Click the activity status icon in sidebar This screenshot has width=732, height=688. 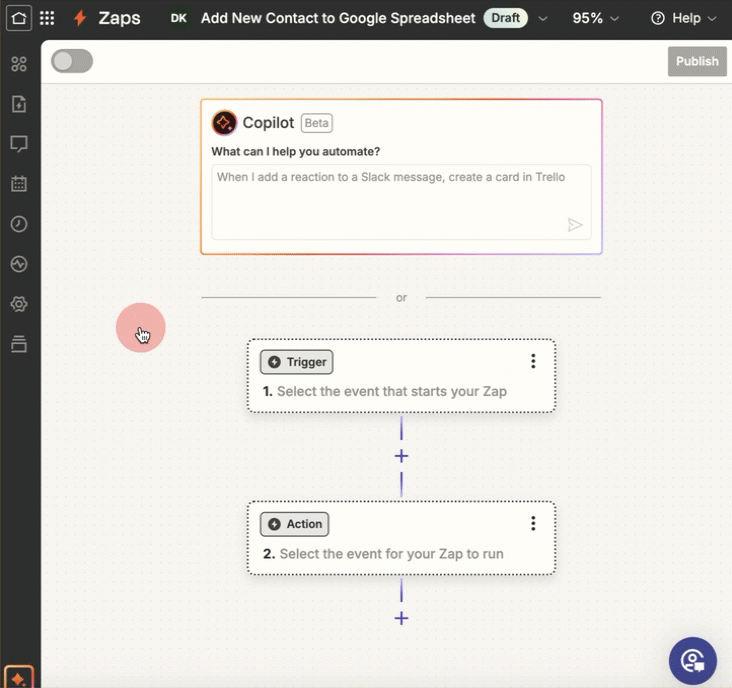pos(19,264)
